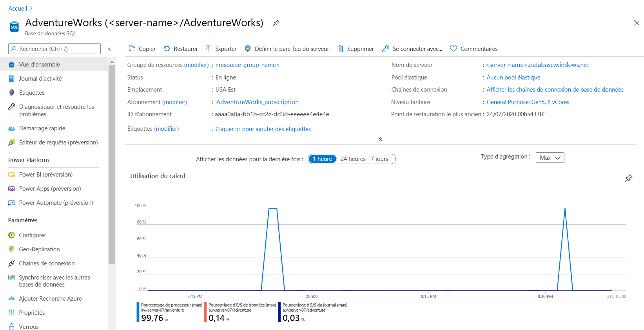This screenshot has width=644, height=330.
Task: Click the Pourcentage de processeur legend color bar
Action: point(138,312)
